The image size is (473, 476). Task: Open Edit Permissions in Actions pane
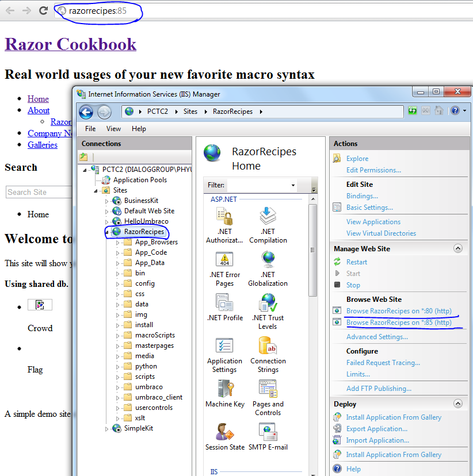tap(373, 170)
